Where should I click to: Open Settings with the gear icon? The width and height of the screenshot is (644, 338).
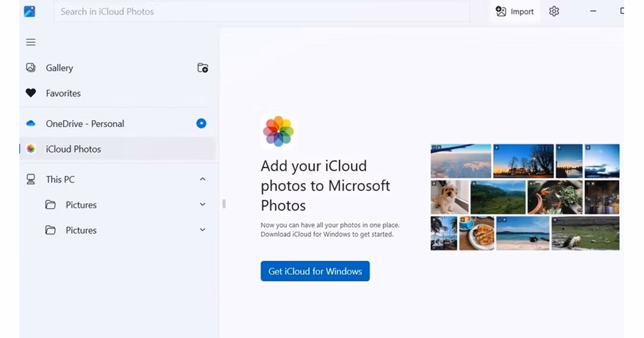(x=554, y=11)
